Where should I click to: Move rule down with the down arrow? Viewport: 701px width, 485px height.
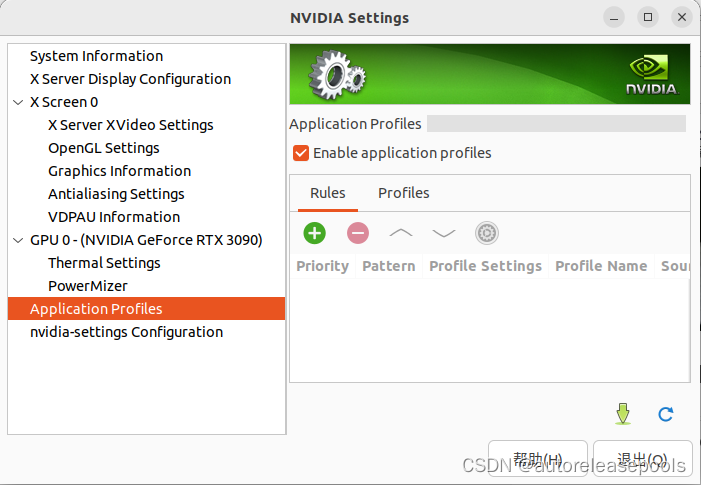tap(443, 233)
